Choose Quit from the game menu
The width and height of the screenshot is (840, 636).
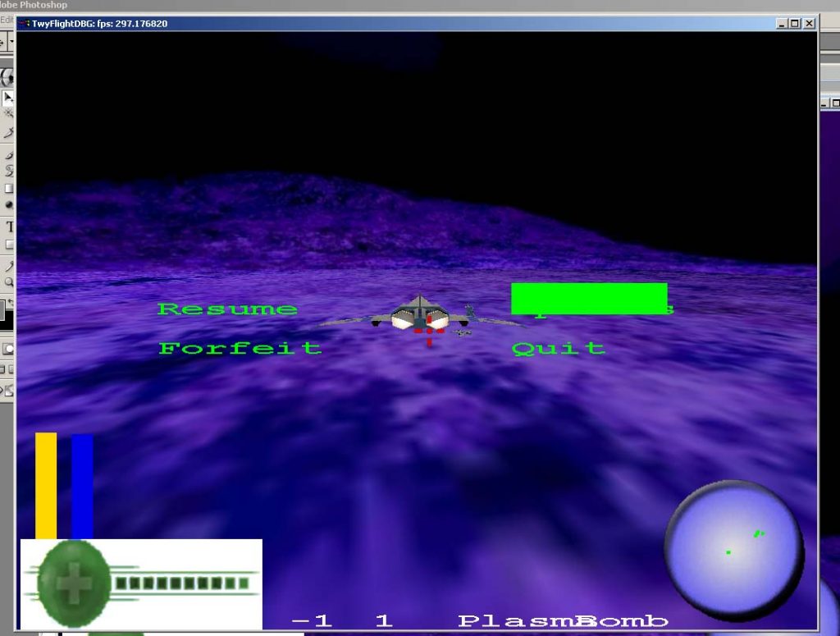click(x=558, y=348)
